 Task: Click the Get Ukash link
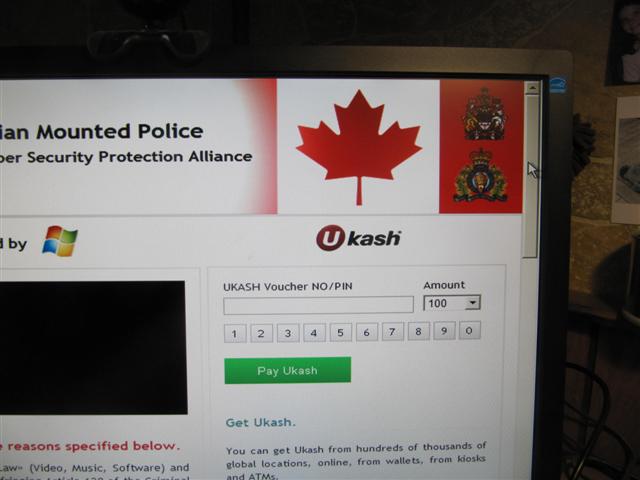[x=260, y=422]
